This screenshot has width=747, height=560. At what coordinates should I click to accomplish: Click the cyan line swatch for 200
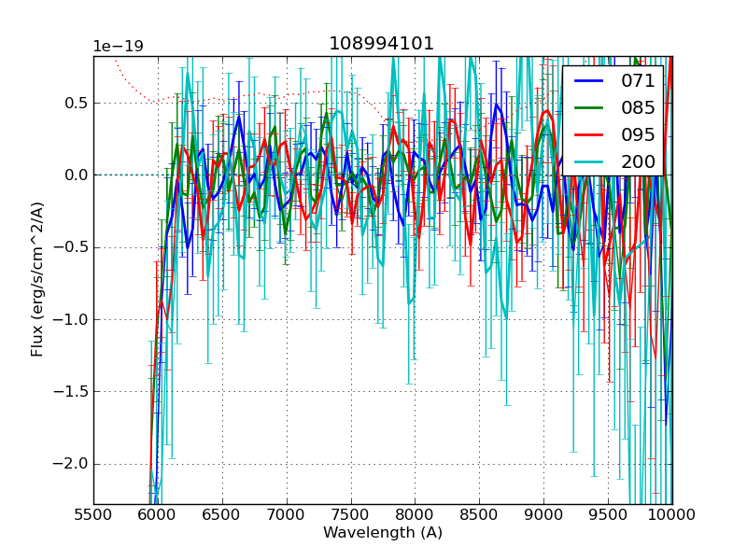click(589, 162)
